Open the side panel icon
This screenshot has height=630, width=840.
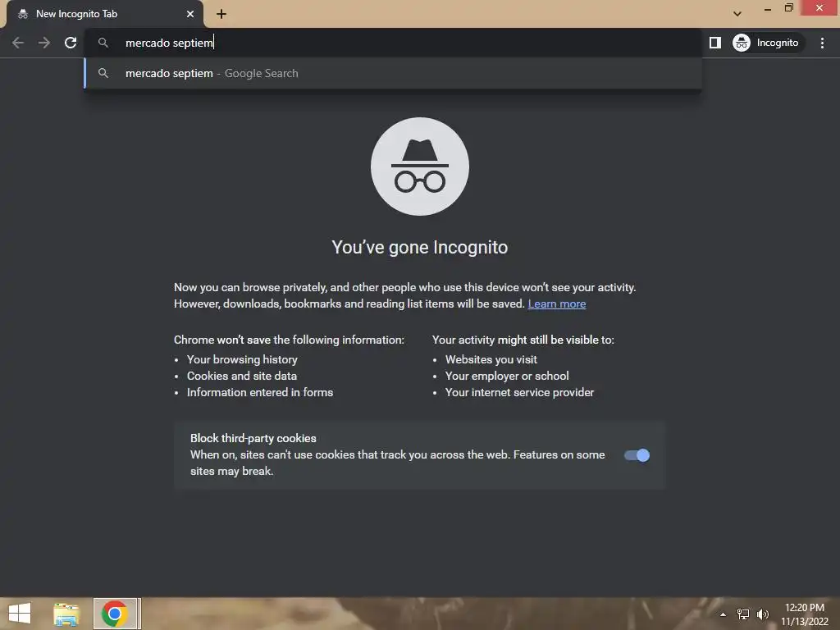[x=715, y=43]
